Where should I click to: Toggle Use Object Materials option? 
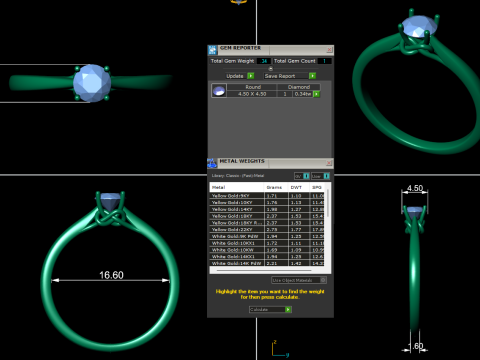coord(299,280)
